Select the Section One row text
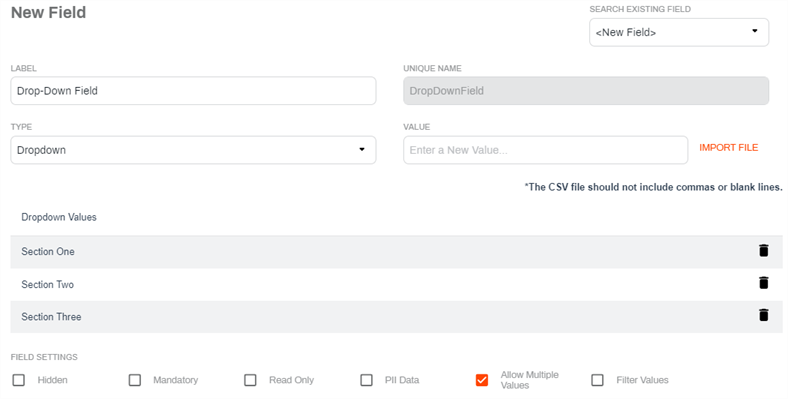 pyautogui.click(x=48, y=252)
